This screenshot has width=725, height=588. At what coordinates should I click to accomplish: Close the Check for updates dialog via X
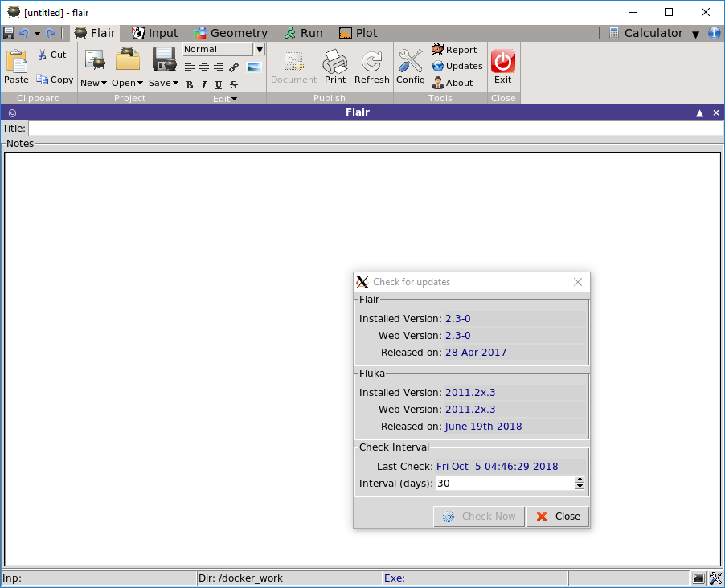[577, 282]
